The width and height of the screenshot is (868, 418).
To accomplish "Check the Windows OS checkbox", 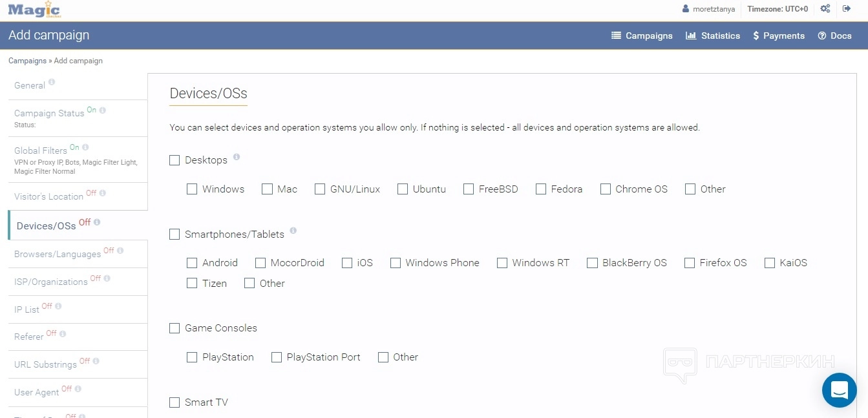I will pos(192,189).
